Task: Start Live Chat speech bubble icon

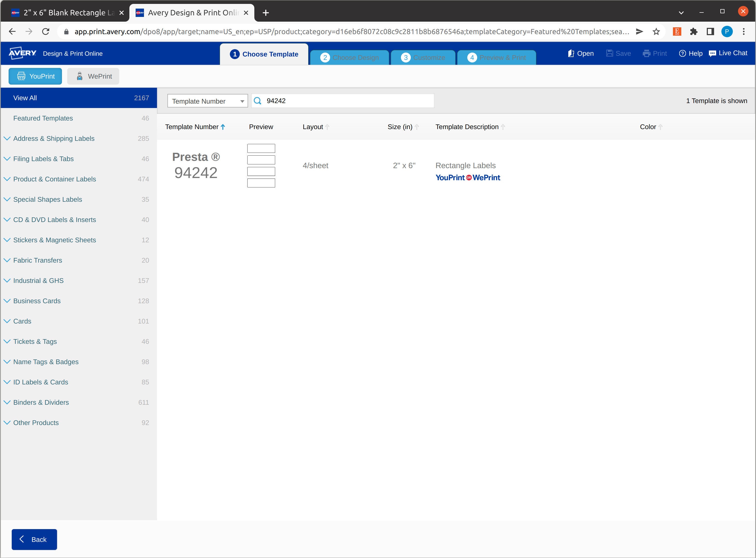Action: click(713, 53)
